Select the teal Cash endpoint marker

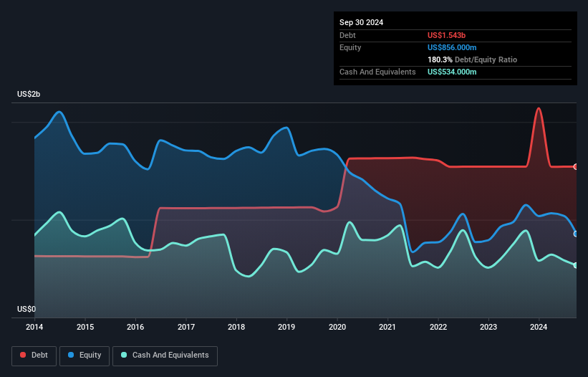point(576,265)
